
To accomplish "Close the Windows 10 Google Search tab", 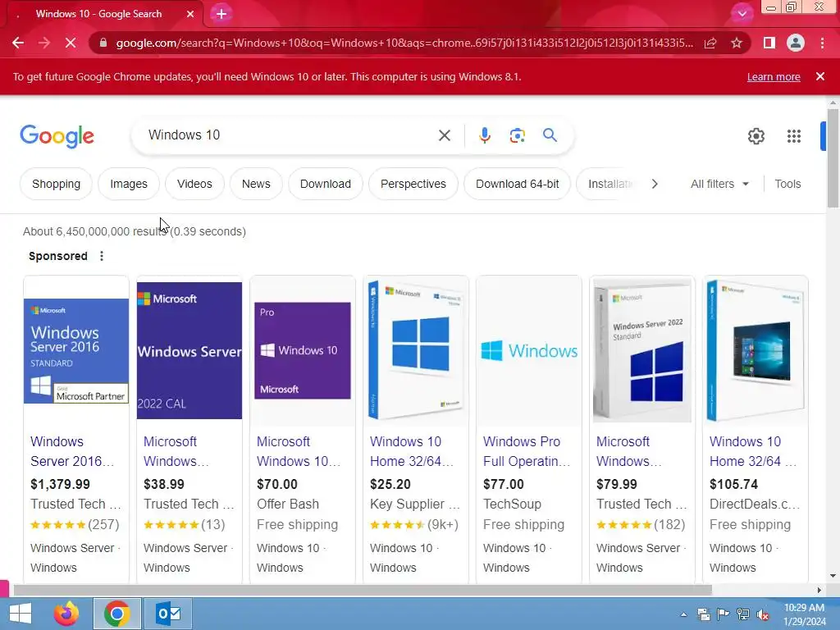I will point(190,14).
